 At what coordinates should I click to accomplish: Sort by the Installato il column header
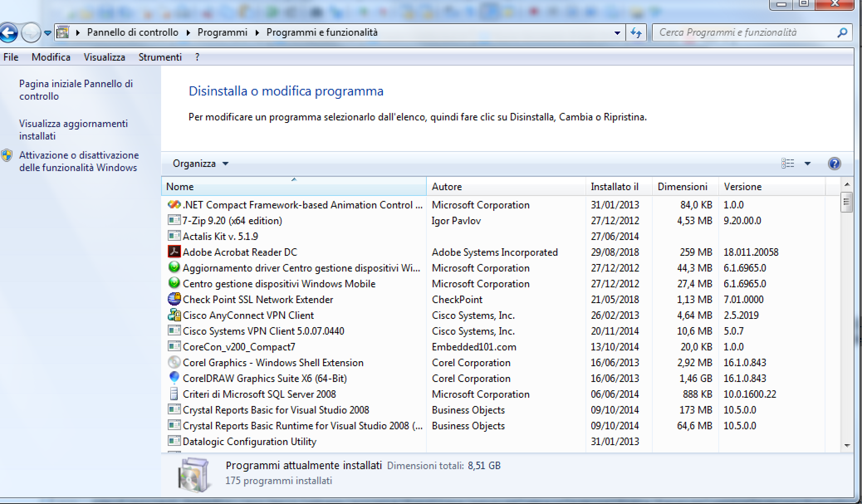[619, 186]
